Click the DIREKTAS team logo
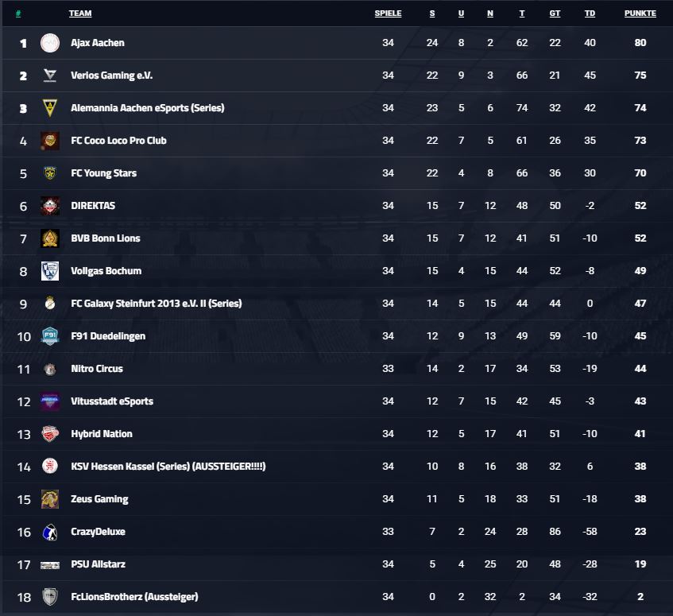The image size is (673, 616). [x=50, y=206]
